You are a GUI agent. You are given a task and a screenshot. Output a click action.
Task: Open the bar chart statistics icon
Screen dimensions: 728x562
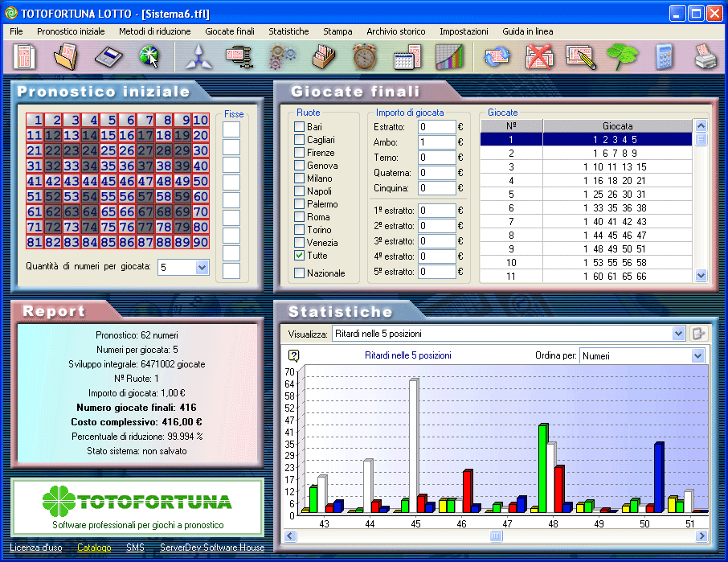click(x=448, y=57)
